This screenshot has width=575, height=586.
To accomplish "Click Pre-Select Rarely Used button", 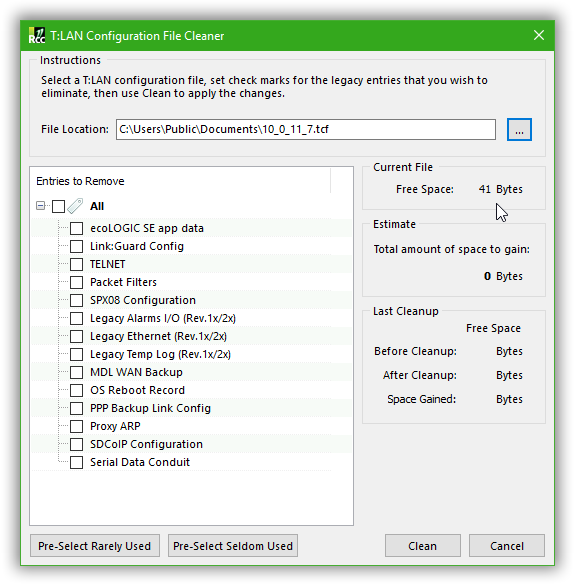I will pos(95,546).
